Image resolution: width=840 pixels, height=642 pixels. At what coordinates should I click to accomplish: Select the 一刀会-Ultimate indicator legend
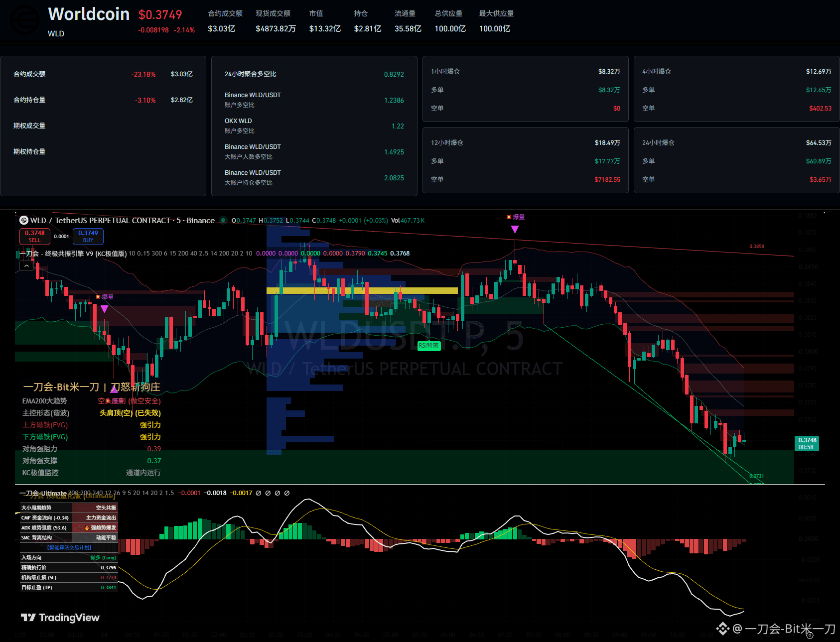[x=43, y=493]
